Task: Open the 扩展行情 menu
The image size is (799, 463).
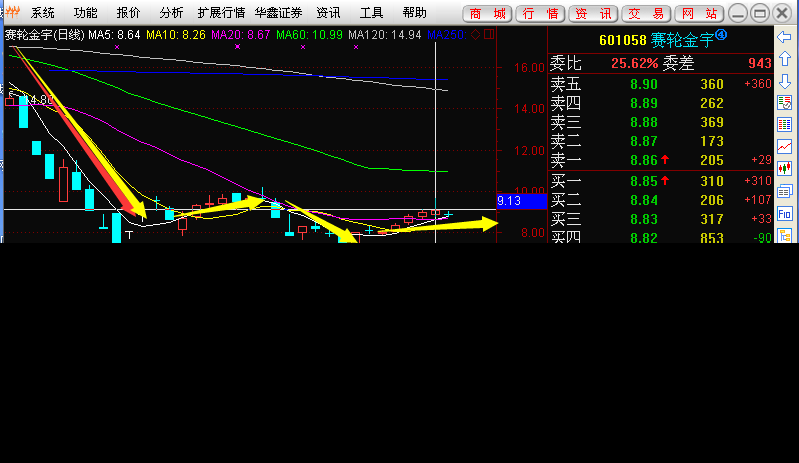Action: click(x=221, y=13)
